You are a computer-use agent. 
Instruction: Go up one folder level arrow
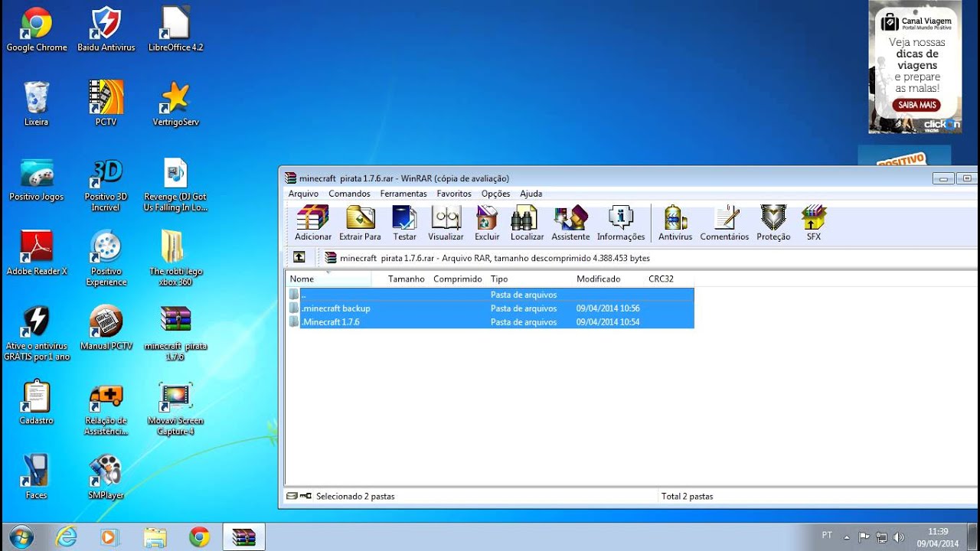click(299, 258)
